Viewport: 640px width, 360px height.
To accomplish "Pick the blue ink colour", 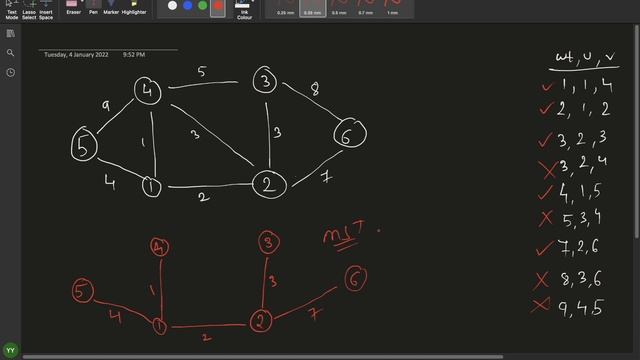I will point(188,6).
